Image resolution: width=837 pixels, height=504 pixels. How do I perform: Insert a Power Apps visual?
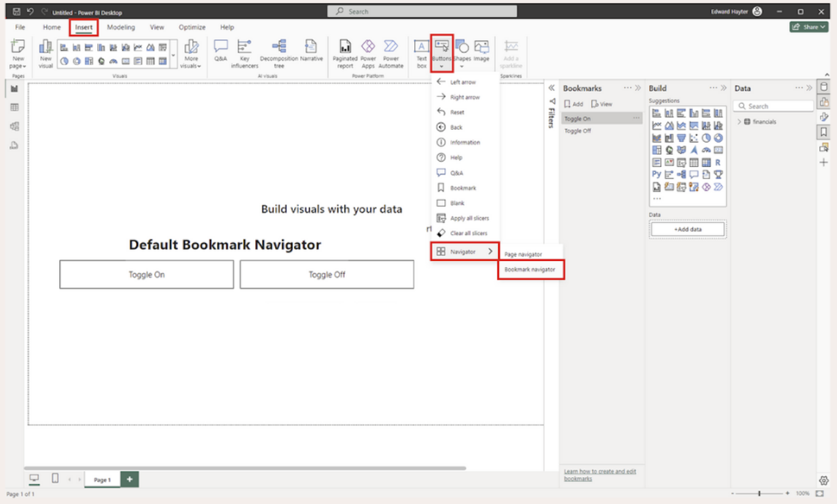368,54
